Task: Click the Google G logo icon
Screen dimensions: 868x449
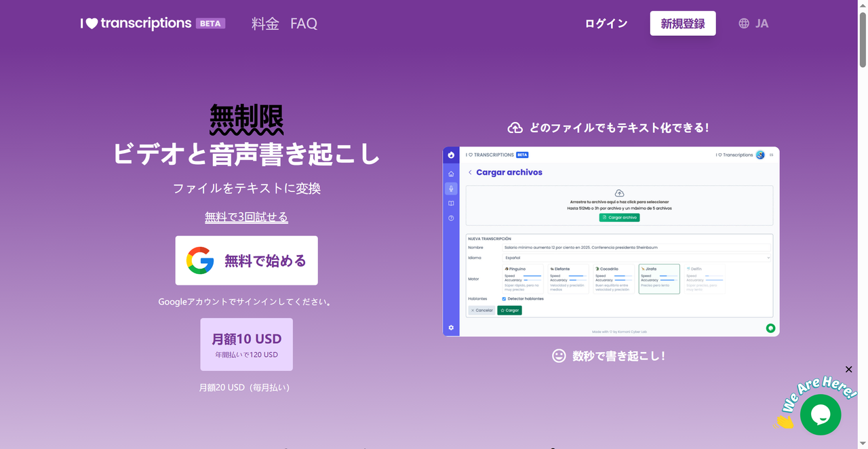Action: (x=200, y=260)
